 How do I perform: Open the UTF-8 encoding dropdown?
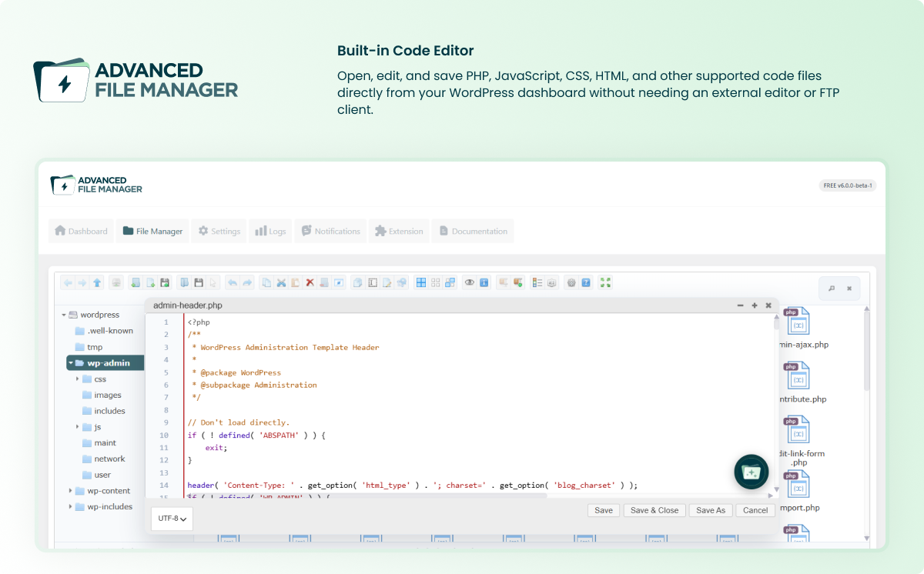[x=172, y=519]
